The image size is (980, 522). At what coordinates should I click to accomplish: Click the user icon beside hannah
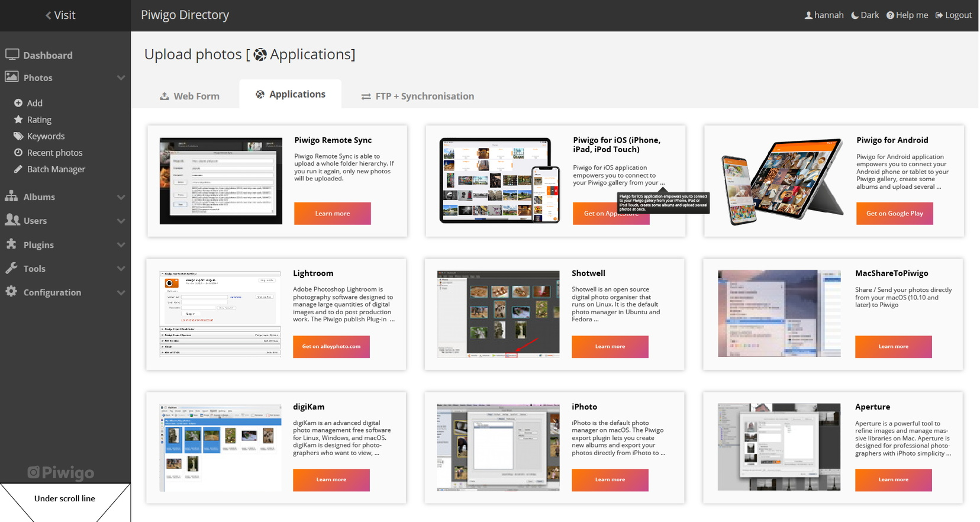click(808, 15)
